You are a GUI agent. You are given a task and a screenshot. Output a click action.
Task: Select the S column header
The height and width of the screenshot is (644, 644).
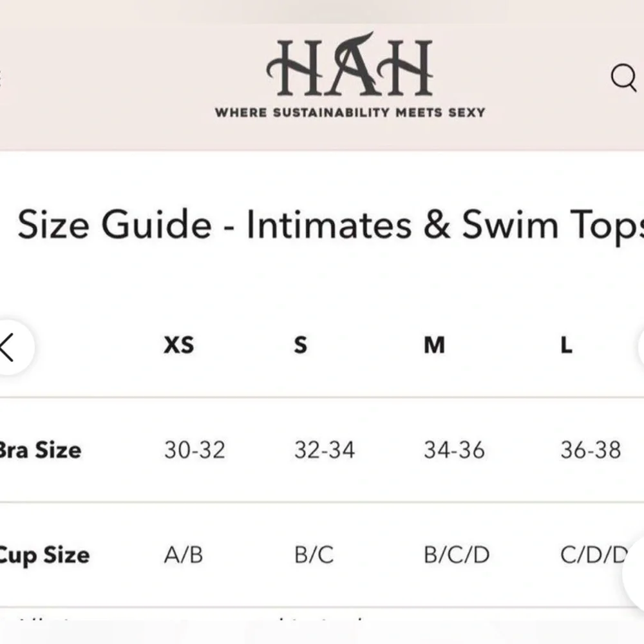tap(300, 346)
